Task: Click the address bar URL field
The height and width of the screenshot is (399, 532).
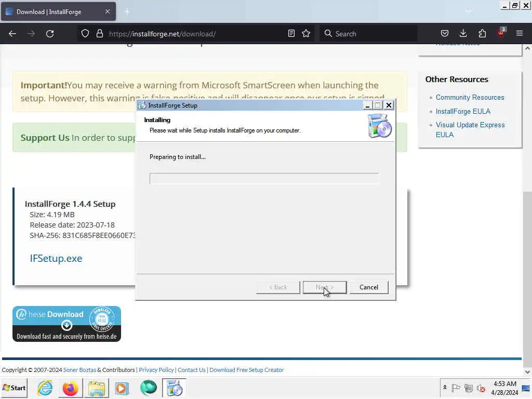Action: click(x=197, y=34)
